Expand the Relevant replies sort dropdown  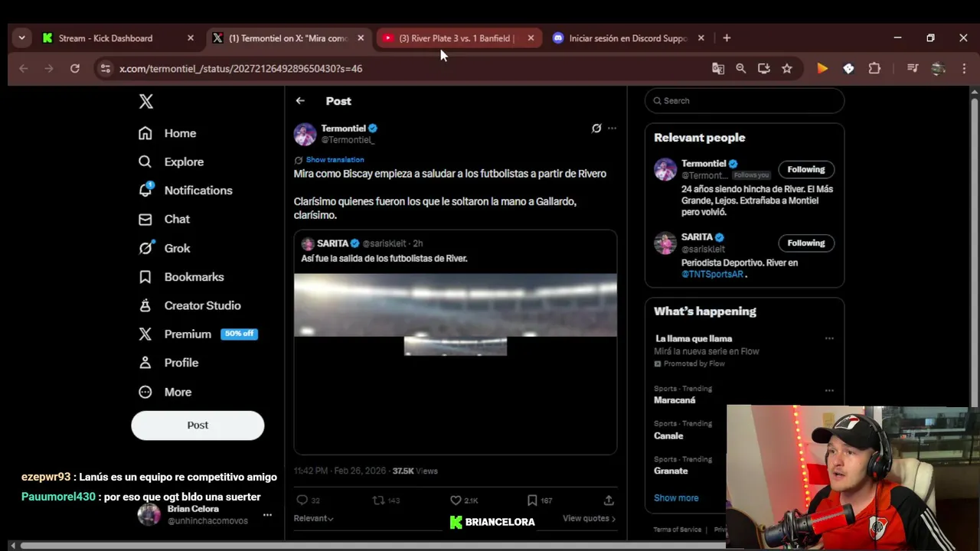[x=314, y=518]
